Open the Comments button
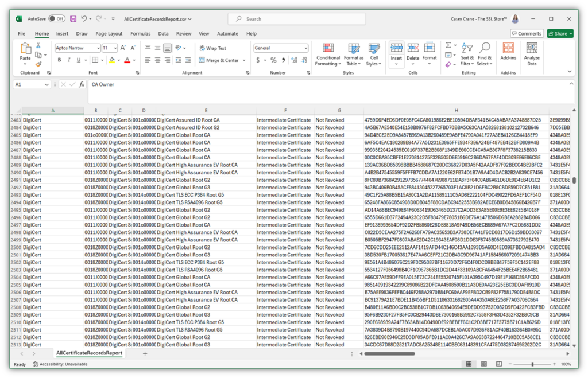 527,34
